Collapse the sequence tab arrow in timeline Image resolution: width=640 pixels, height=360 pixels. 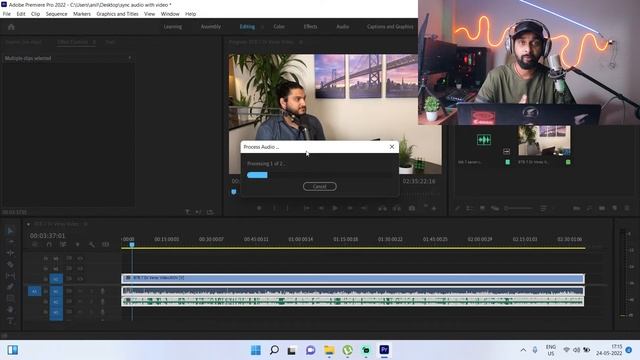pos(28,224)
